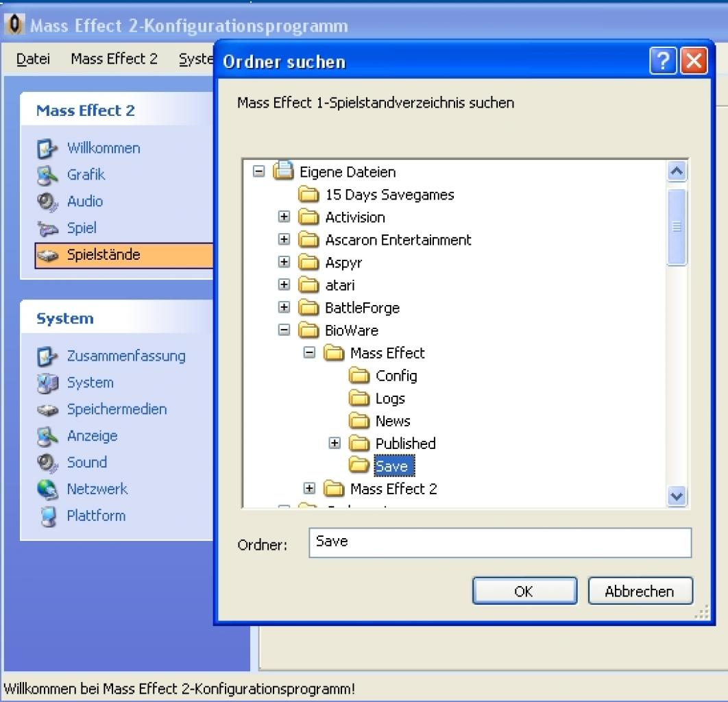
Task: Click the dialog help question mark button
Action: pos(663,60)
